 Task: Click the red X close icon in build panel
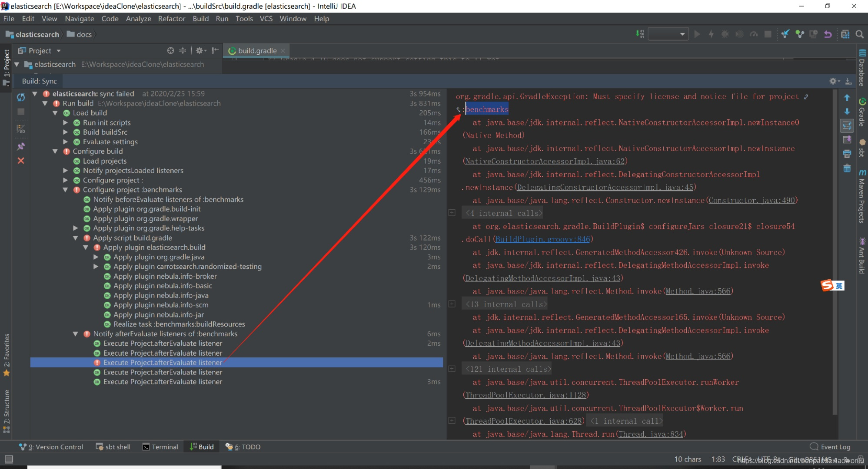[x=20, y=161]
